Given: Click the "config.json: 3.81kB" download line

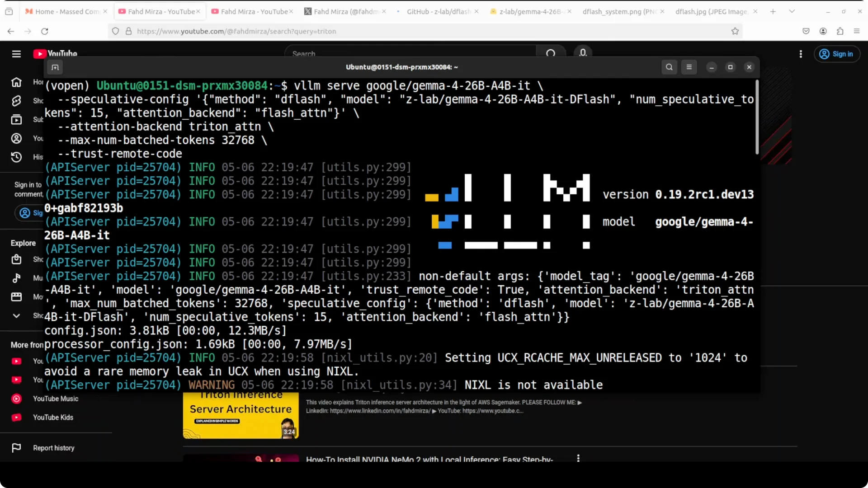Looking at the screenshot, I should coord(165,331).
